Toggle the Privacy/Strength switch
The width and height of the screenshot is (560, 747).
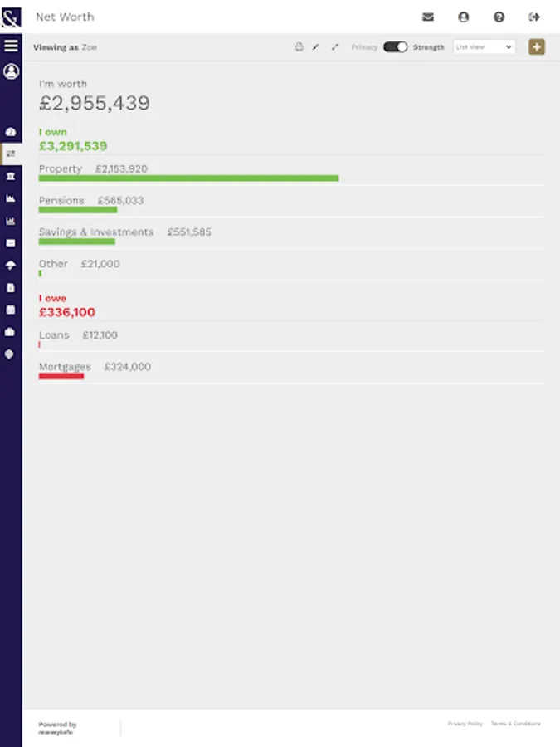coord(397,47)
